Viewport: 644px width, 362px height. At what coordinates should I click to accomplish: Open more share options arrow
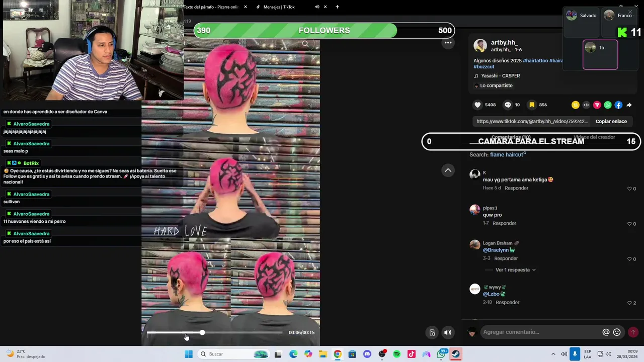[x=629, y=105]
